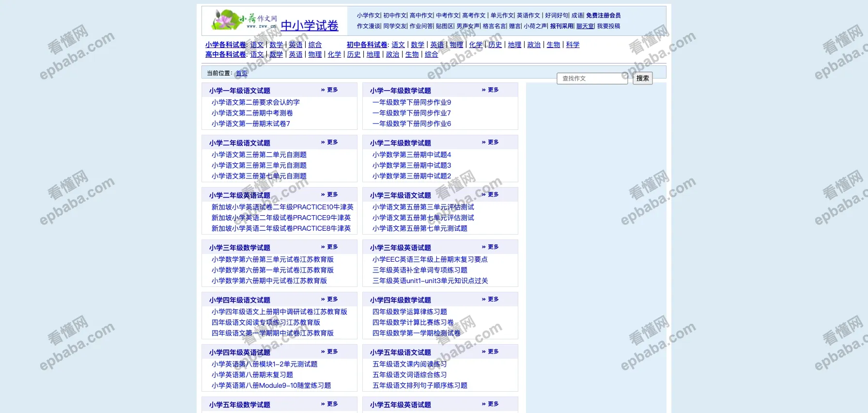868x413 pixels.
Task: Open 小学英语第八册期末复习题
Action: pyautogui.click(x=252, y=375)
